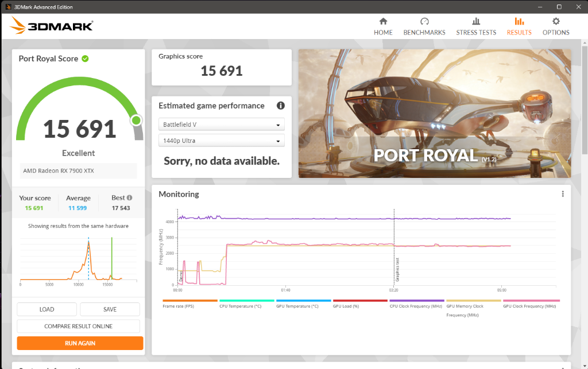Toggle GPU Temperature legend swatch
Screen dimensions: 588x369
pos(303,301)
